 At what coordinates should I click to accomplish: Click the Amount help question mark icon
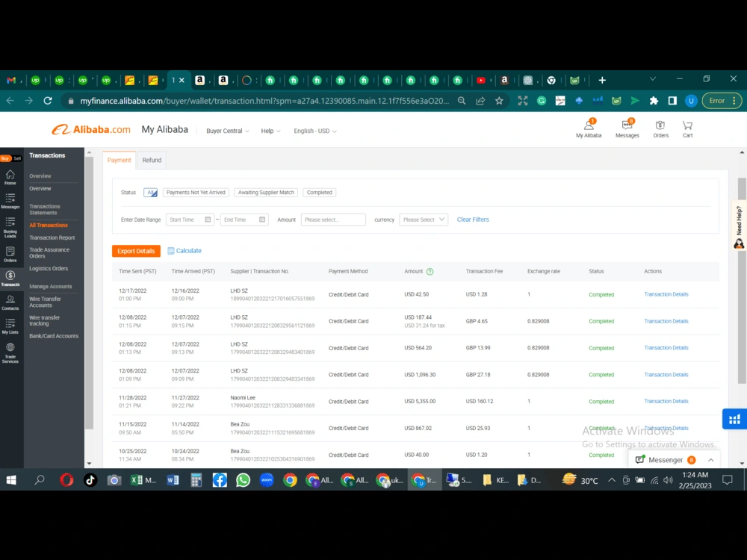pyautogui.click(x=430, y=272)
